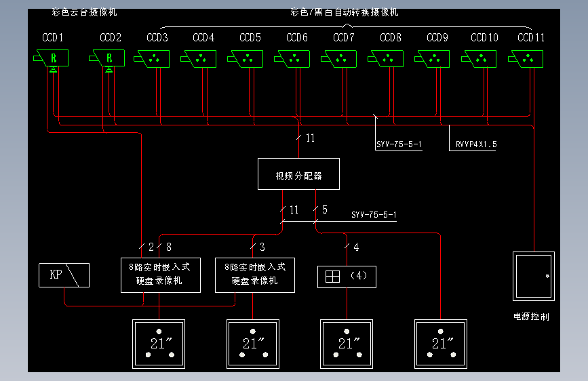Pick the CCD6 label text
This screenshot has width=588, height=381.
297,37
